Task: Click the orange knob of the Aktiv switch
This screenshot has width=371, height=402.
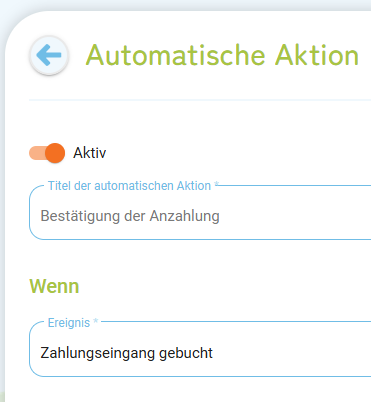Action: 55,153
